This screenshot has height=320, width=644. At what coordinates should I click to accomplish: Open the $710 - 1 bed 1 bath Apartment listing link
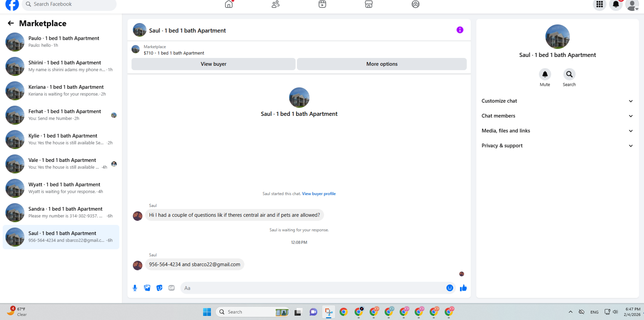[x=174, y=53]
